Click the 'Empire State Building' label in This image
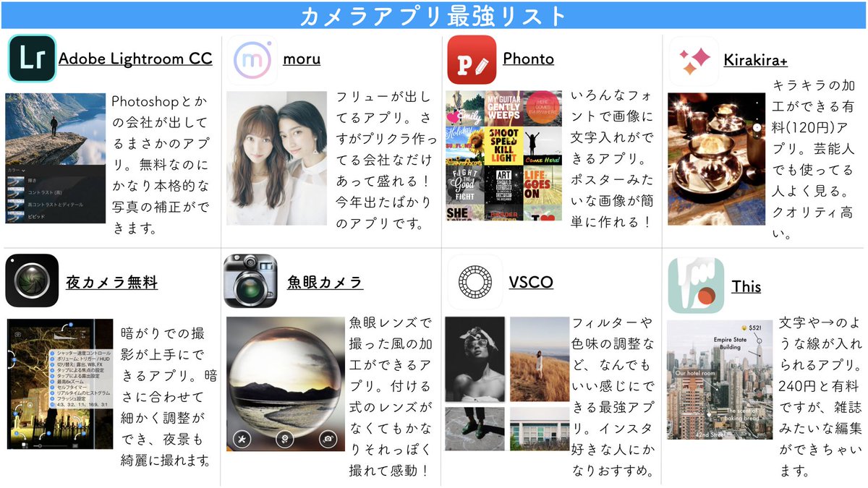Image resolution: width=868 pixels, height=488 pixels. coord(728,343)
